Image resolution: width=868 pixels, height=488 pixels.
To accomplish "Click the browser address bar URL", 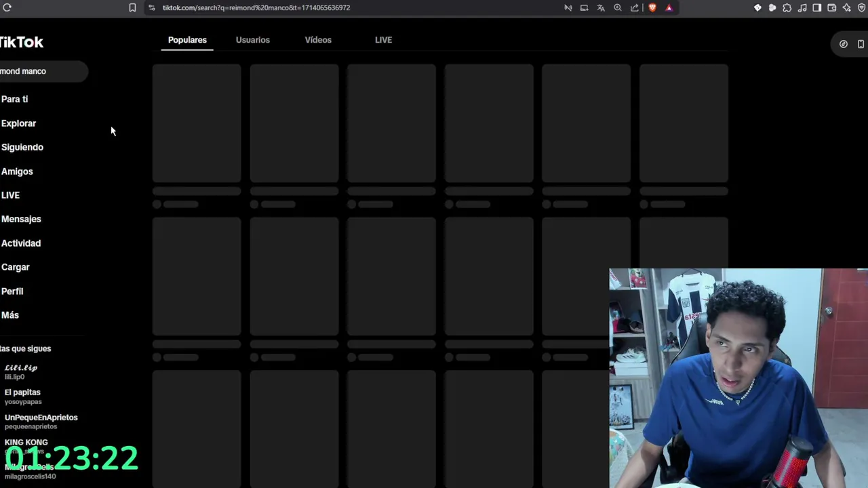I will click(256, 7).
